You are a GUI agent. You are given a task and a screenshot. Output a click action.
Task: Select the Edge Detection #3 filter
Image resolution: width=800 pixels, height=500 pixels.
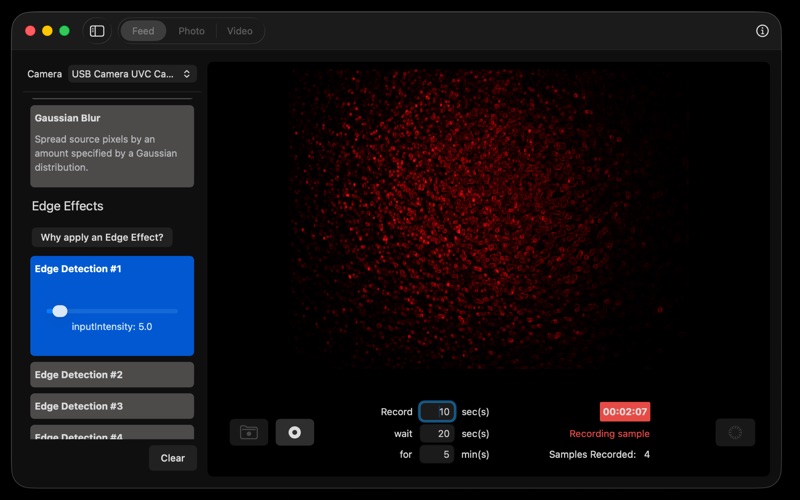coord(112,406)
